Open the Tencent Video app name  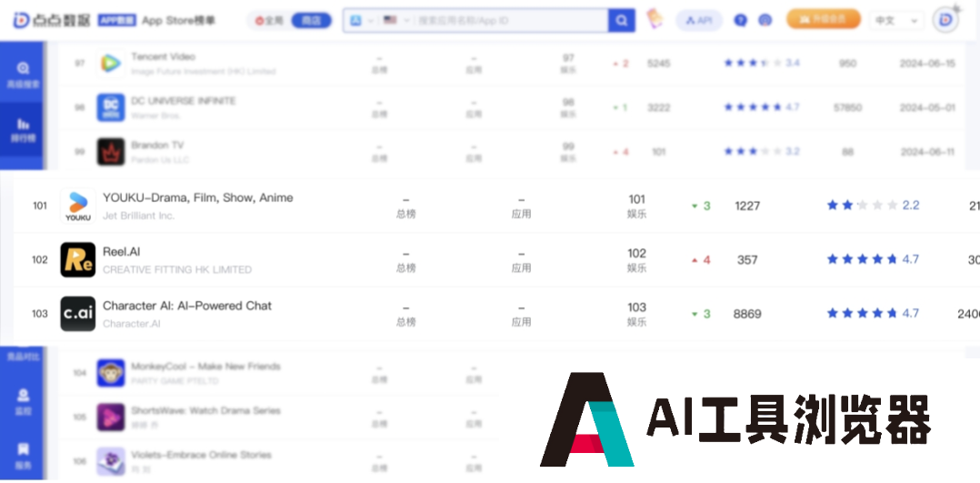click(163, 56)
